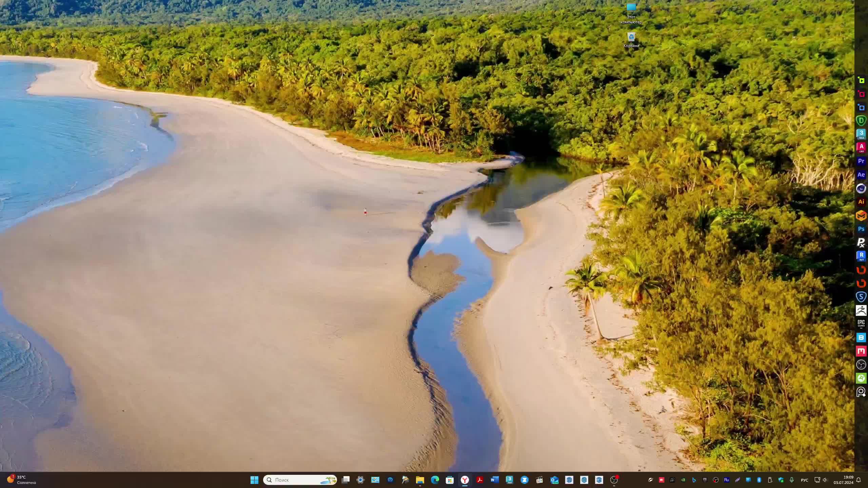Screen dimensions: 868x488
Task: Switch the РУС input language indicator
Action: point(804,480)
